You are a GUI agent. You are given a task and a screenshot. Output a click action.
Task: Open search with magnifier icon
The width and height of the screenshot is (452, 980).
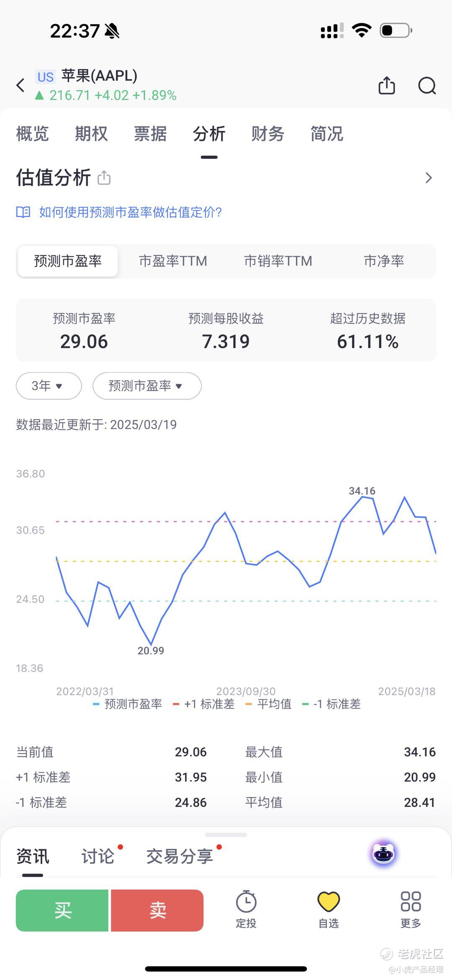point(427,86)
